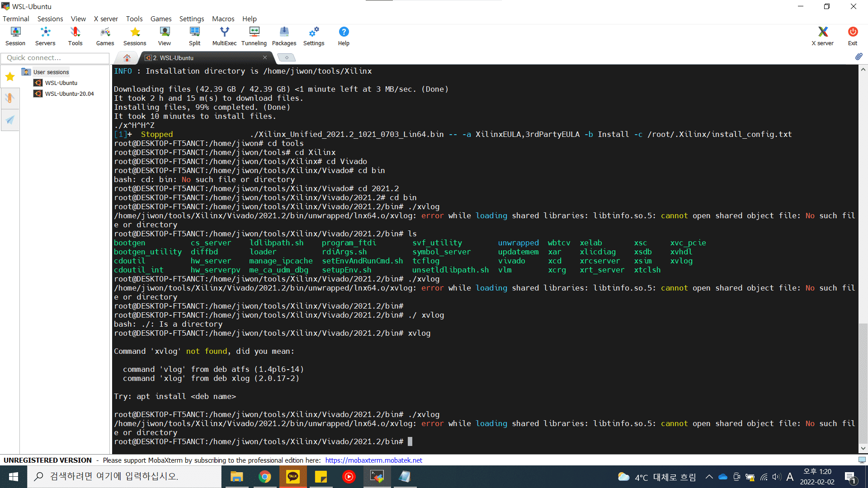Close the WSL-Ubuntu terminal tab
Image resolution: width=868 pixels, height=488 pixels.
265,57
